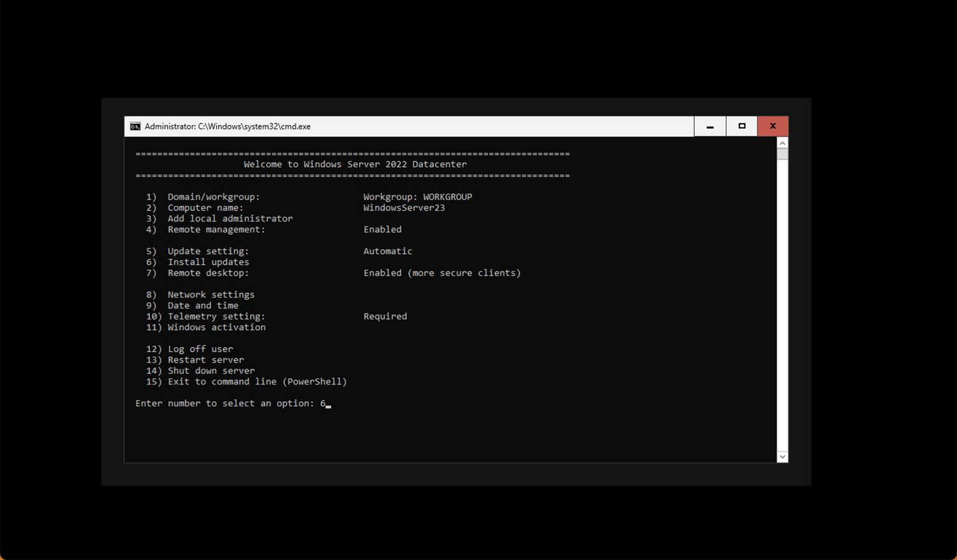Viewport: 957px width, 560px height.
Task: Click the 'Automatic' update setting value
Action: [388, 251]
